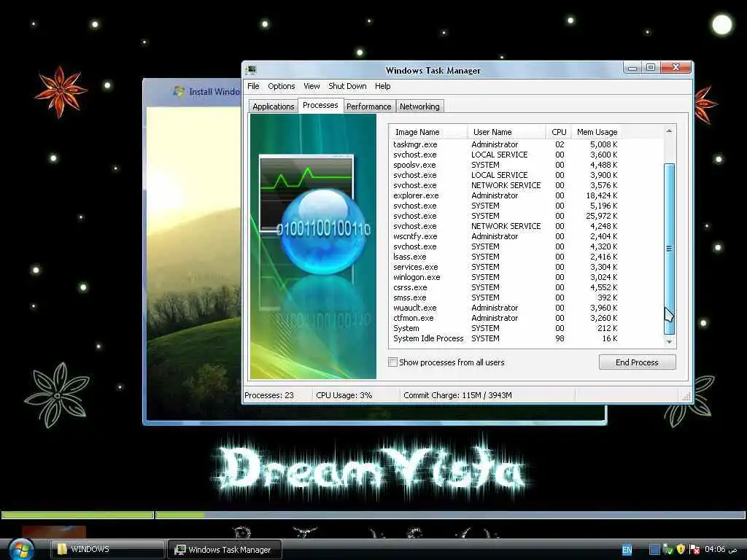Click the process list scroll down arrow
The height and width of the screenshot is (560, 747).
tap(669, 341)
